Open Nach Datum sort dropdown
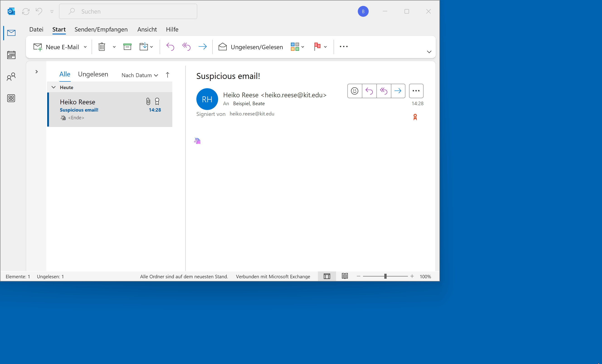Screen dimensions: 602x364 139,75
